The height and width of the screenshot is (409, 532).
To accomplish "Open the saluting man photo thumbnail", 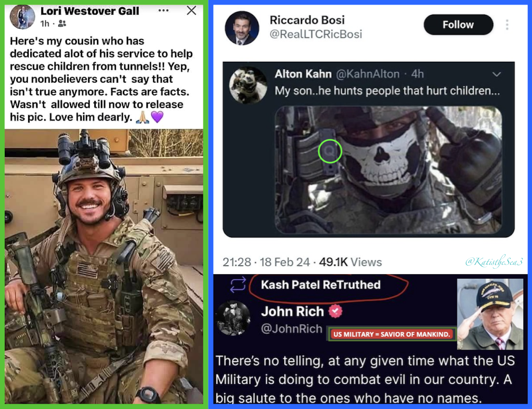I will point(490,314).
